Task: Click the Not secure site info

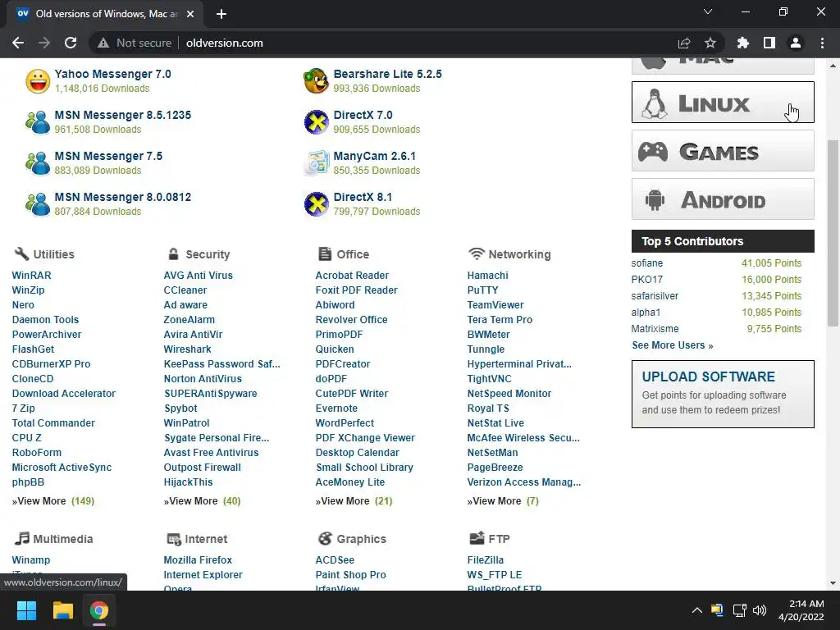Action: [135, 43]
